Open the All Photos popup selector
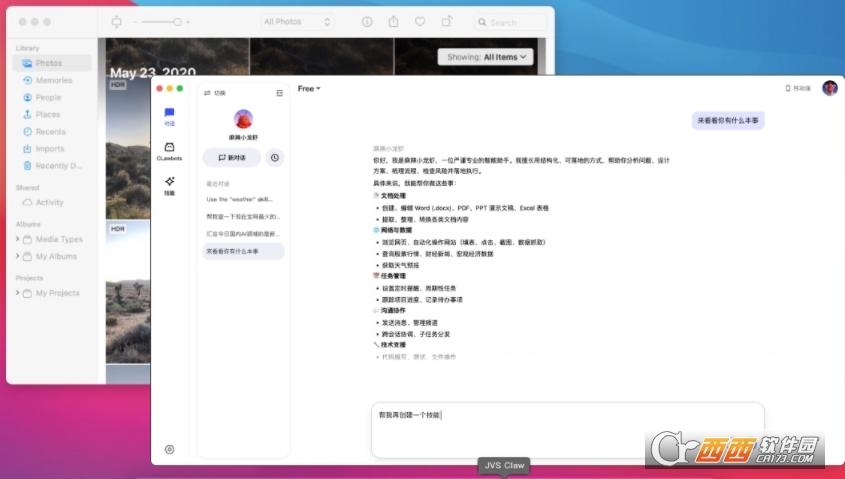Viewport: 845px width, 479px height. point(297,21)
